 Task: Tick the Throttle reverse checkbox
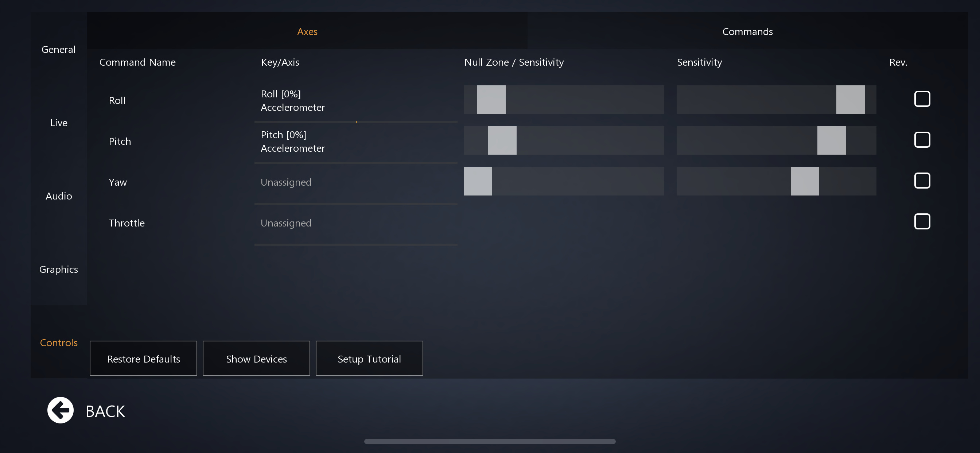point(922,221)
